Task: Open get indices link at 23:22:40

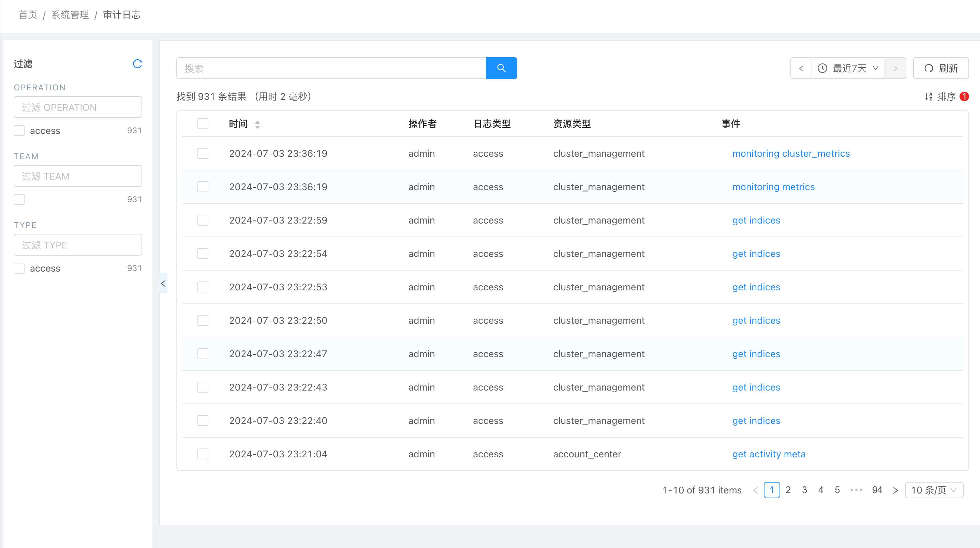Action: [x=756, y=421]
